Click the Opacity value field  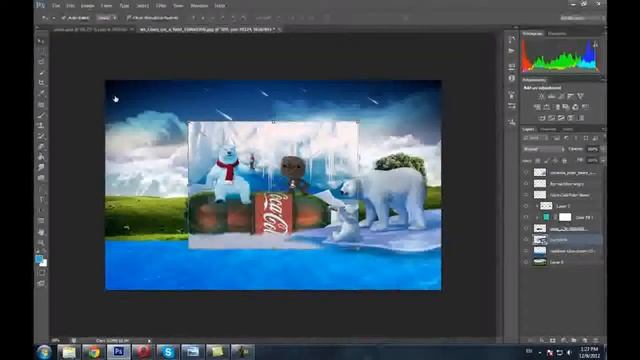point(592,149)
